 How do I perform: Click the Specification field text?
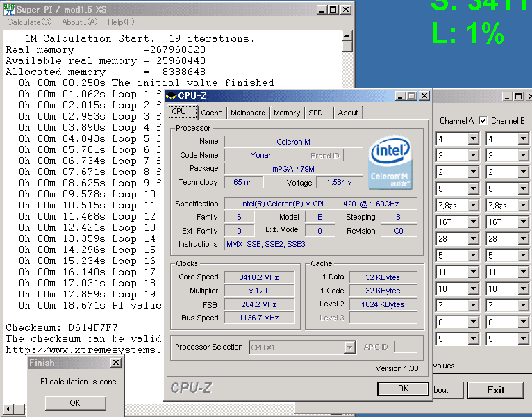(x=321, y=204)
